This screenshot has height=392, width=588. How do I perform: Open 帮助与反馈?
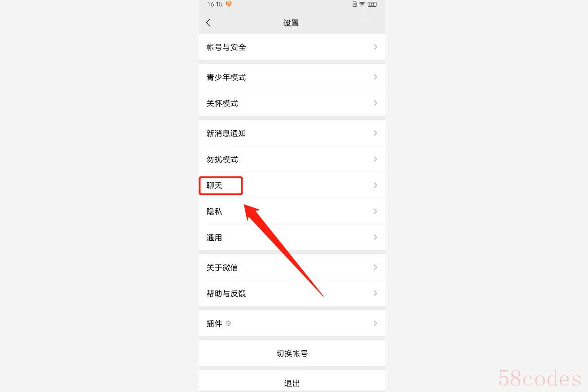point(292,293)
